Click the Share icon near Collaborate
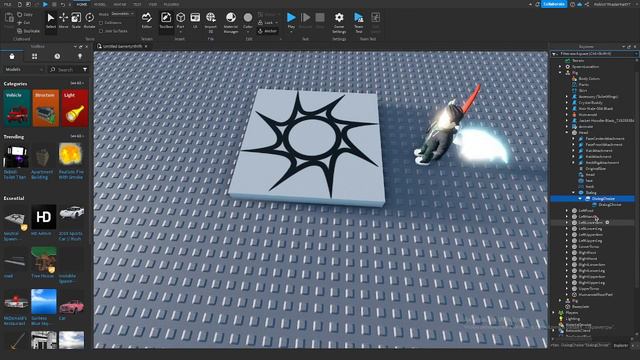 (587, 4)
